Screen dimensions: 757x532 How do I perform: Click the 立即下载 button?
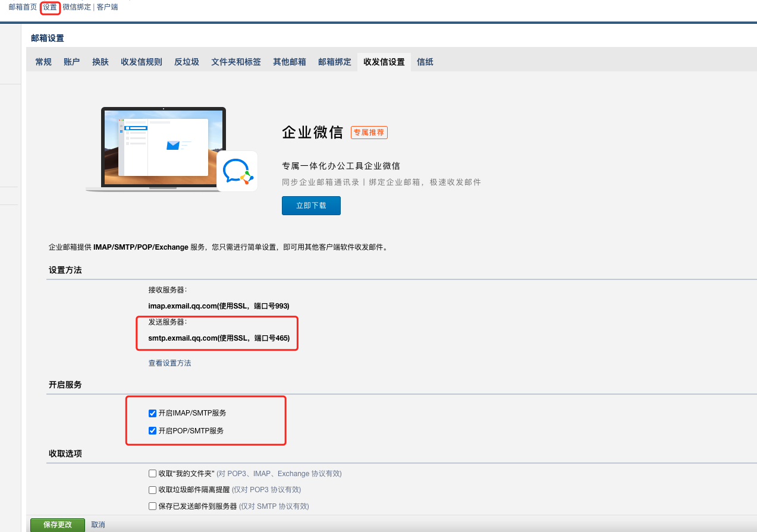(311, 206)
